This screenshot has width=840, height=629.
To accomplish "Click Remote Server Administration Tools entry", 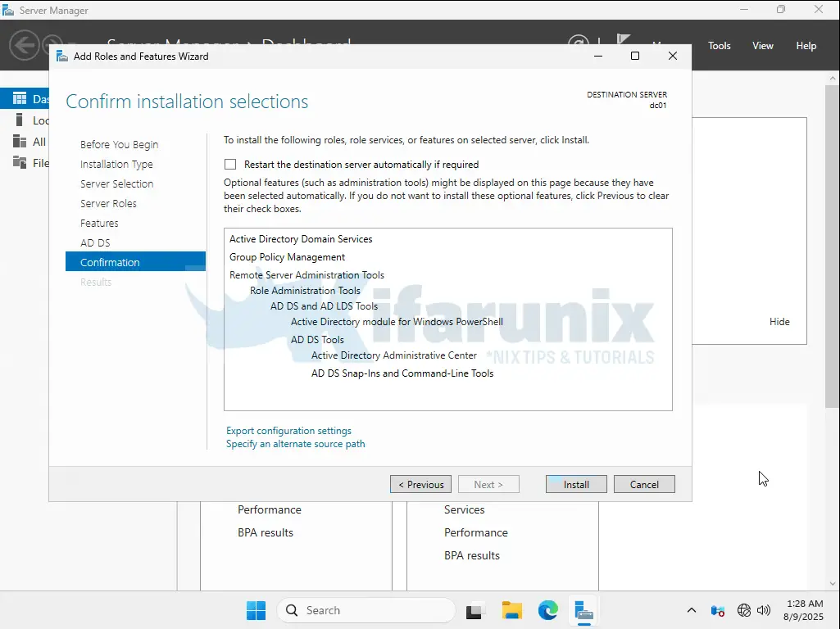I will (x=306, y=275).
